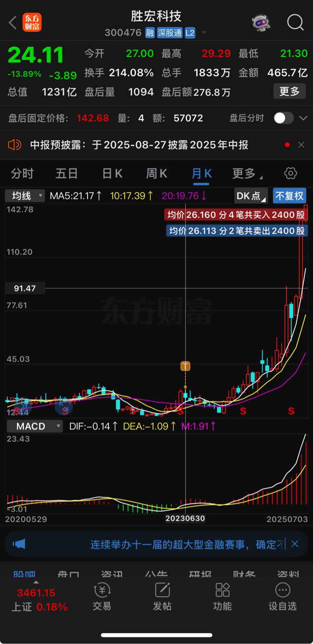Open chart settings gear icon
313x644 pixels.
[291, 173]
